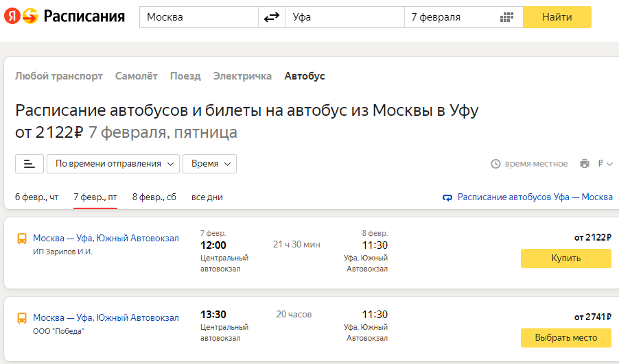The width and height of the screenshot is (619, 364).
Task: Click the 21 ч 30 мин duration
Action: 296,245
